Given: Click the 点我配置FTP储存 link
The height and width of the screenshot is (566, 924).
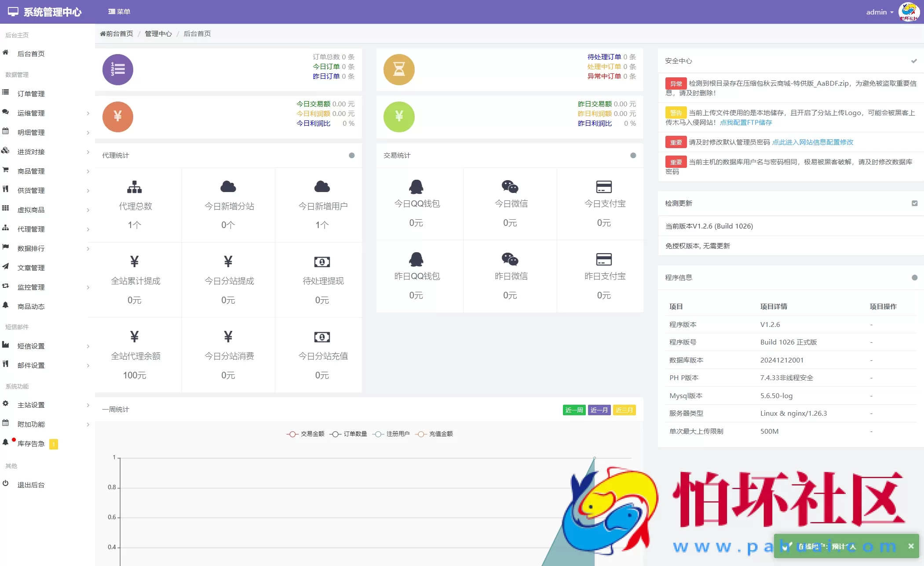Looking at the screenshot, I should (746, 123).
